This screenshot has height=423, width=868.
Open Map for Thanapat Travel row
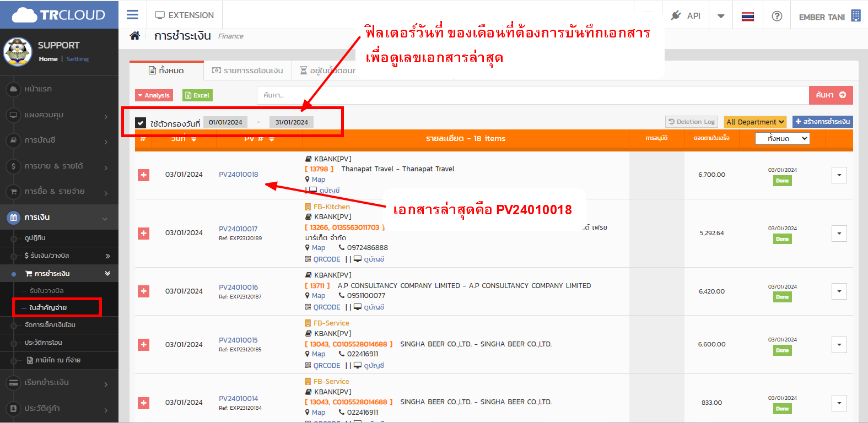(316, 180)
